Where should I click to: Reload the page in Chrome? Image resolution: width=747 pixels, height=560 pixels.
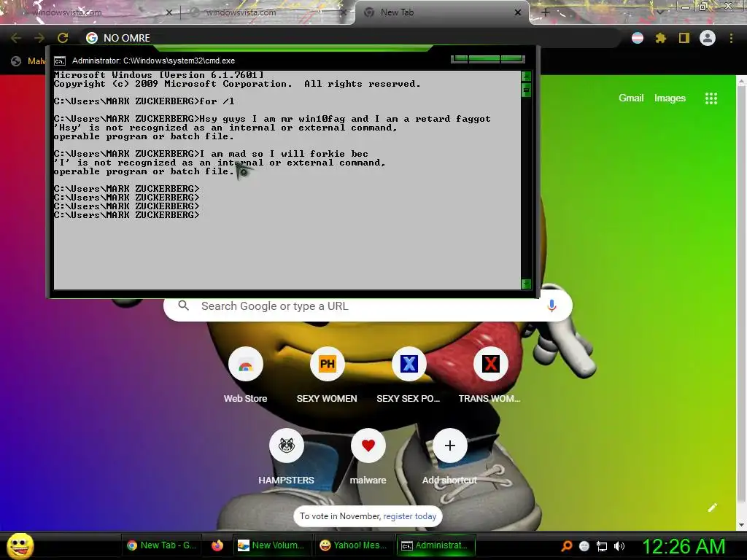(x=63, y=38)
